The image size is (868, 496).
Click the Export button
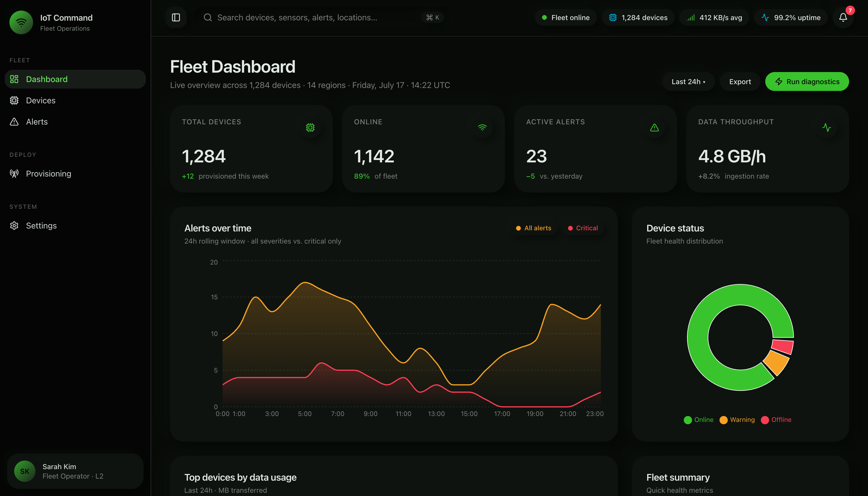point(740,81)
